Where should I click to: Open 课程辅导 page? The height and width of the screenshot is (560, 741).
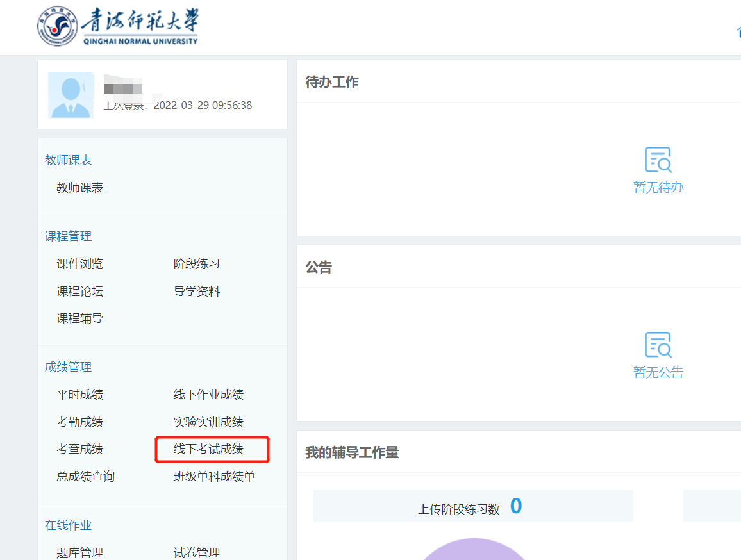tap(79, 318)
